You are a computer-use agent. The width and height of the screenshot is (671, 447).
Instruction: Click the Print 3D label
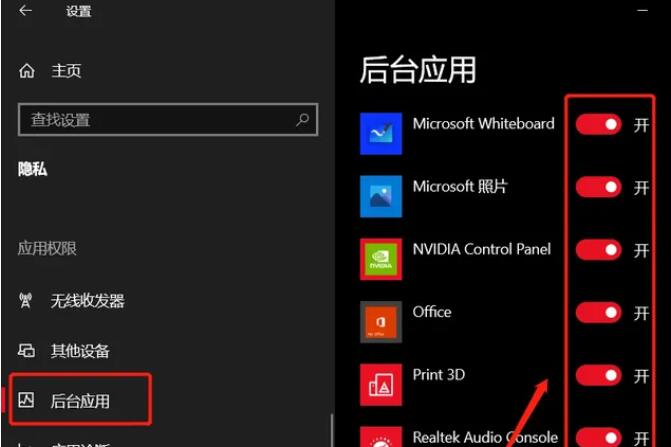pos(439,375)
